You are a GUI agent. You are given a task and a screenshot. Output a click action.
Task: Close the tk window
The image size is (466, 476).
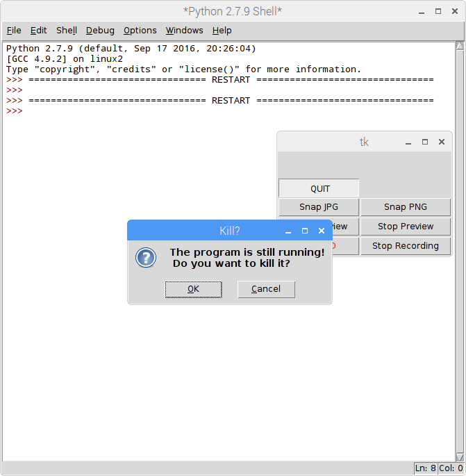(442, 142)
